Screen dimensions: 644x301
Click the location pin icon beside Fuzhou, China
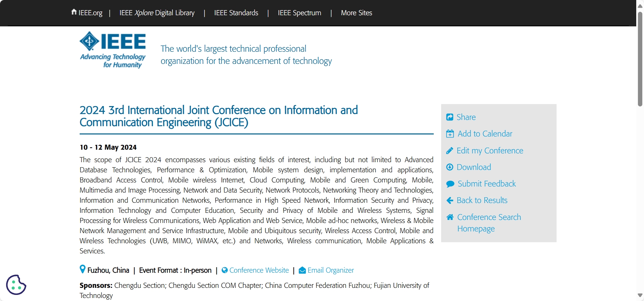[x=82, y=269]
